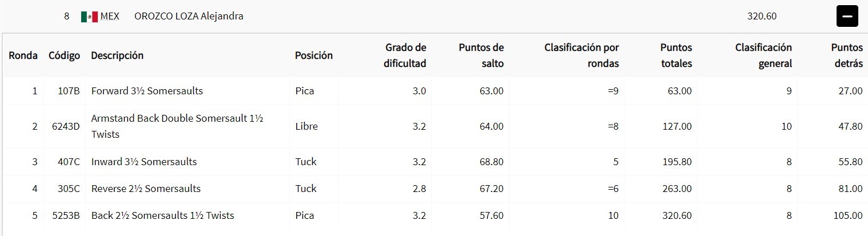Click the Puntos totales column header
This screenshot has width=868, height=236.
(x=676, y=55)
